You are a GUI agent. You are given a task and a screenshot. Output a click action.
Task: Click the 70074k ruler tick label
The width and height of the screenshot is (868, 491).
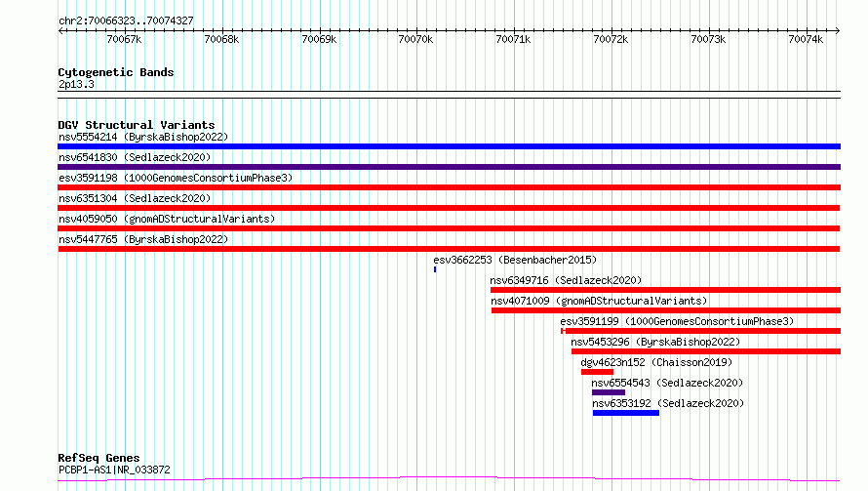(x=806, y=40)
